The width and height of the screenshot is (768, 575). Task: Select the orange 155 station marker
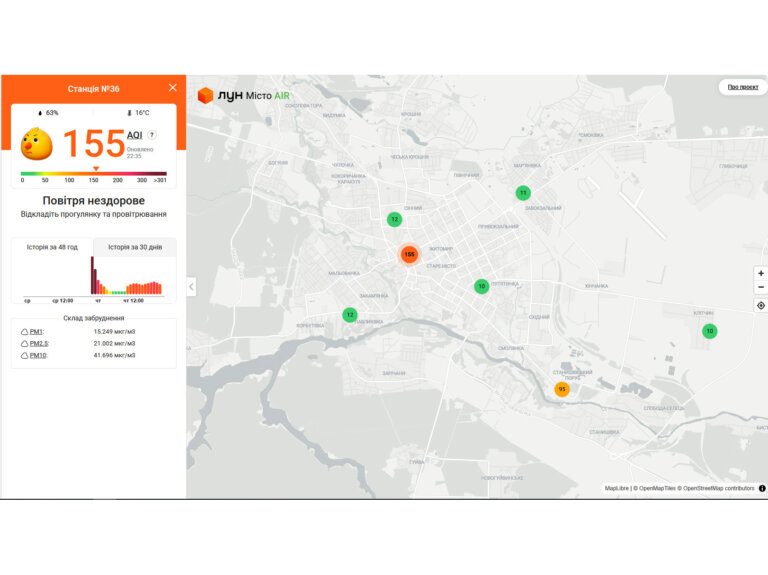(409, 254)
